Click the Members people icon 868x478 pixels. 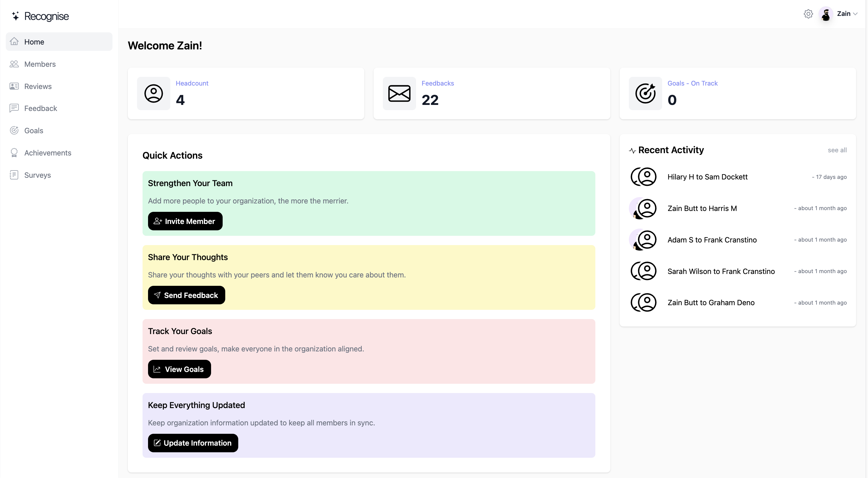14,64
